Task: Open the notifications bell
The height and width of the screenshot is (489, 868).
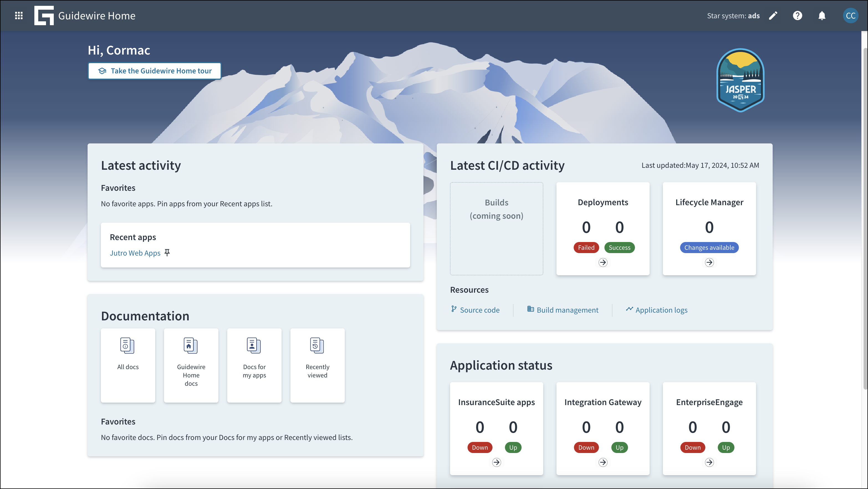Action: click(x=822, y=16)
